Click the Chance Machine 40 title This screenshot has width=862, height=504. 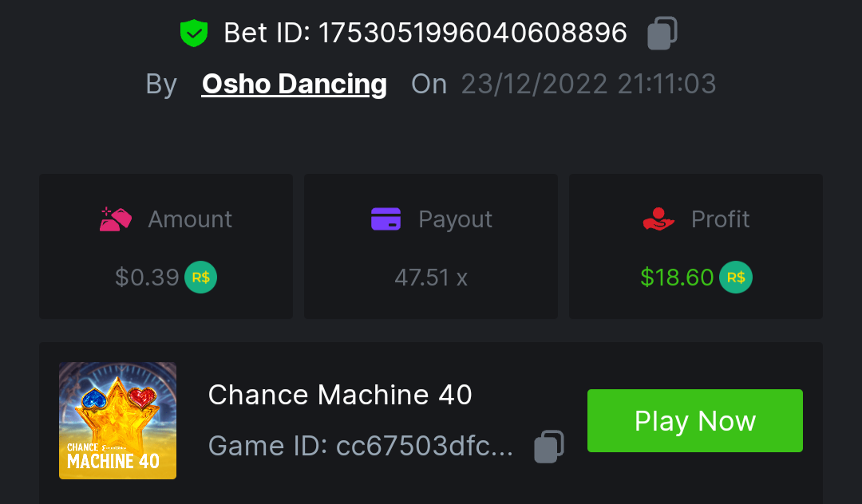[340, 395]
